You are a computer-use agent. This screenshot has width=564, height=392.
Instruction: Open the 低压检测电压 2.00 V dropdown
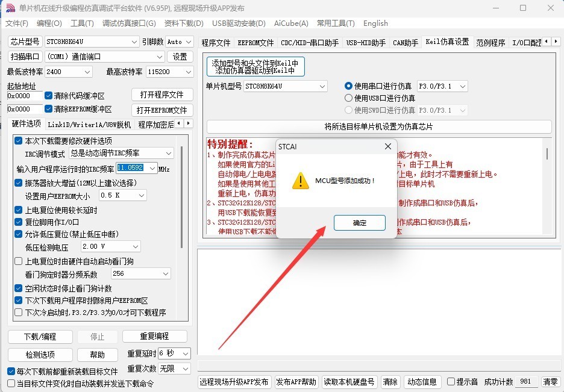[110, 246]
